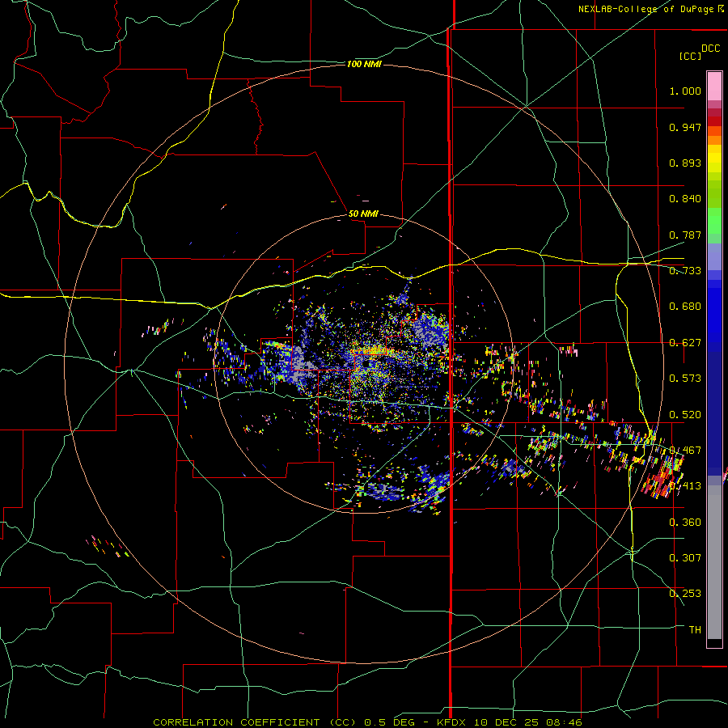Click the pink top segment of colorbar

(714, 87)
